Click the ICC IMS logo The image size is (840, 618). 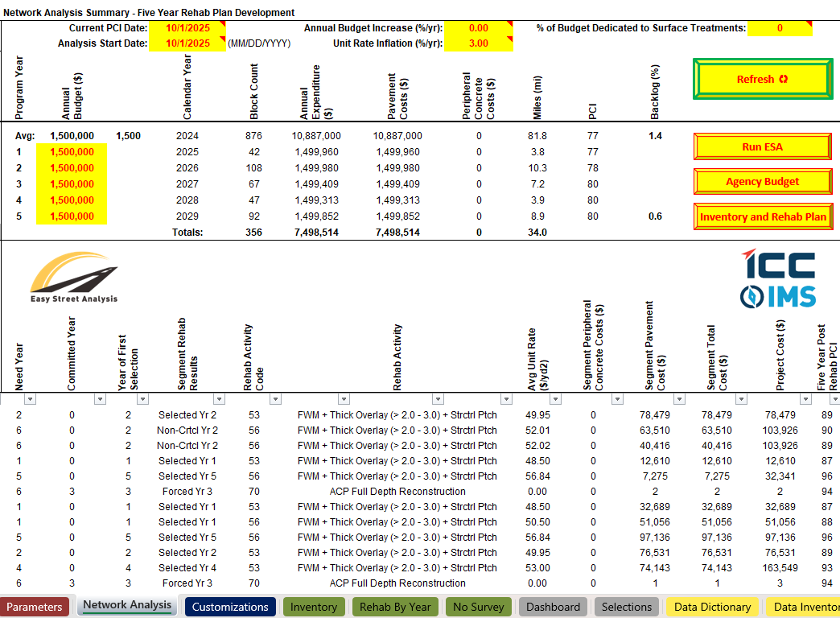coord(777,278)
